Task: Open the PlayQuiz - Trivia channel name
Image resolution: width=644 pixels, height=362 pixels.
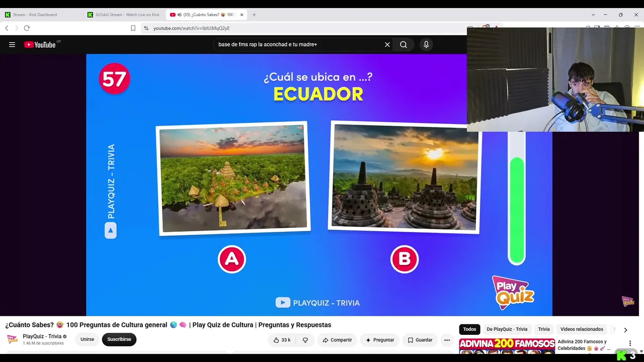Action: pyautogui.click(x=42, y=336)
